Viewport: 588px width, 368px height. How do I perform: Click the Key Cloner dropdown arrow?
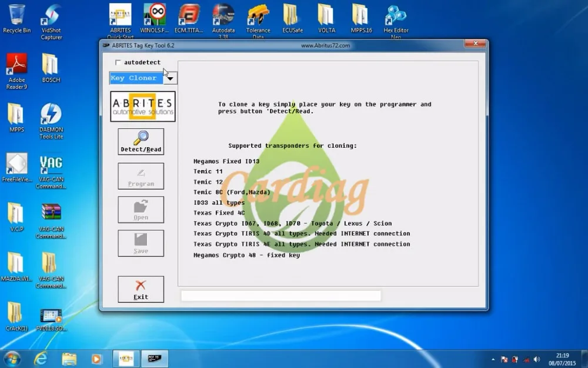click(x=170, y=77)
